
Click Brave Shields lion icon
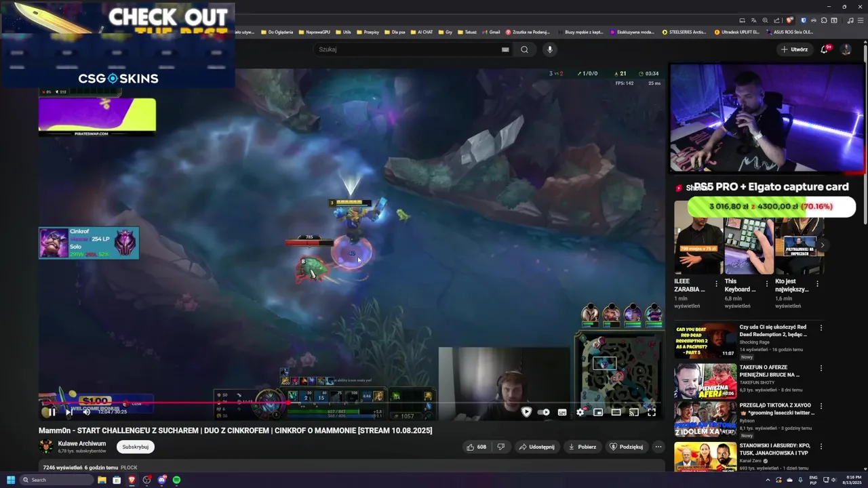click(789, 20)
